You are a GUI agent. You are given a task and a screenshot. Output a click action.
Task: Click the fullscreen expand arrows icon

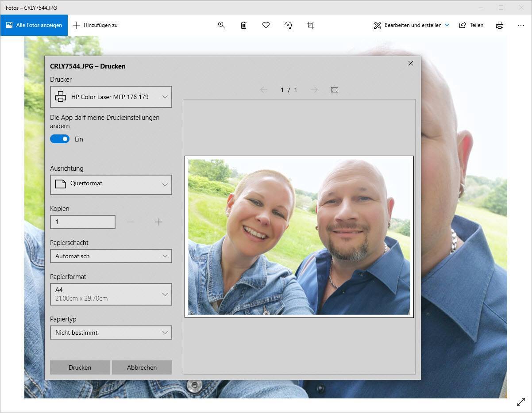coord(521,402)
